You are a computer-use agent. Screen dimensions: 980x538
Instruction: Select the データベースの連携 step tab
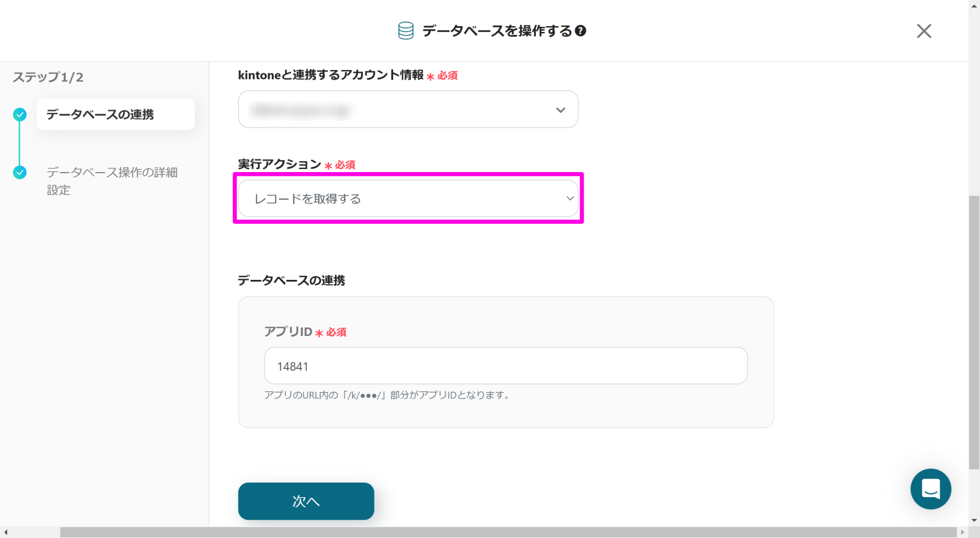(x=115, y=115)
